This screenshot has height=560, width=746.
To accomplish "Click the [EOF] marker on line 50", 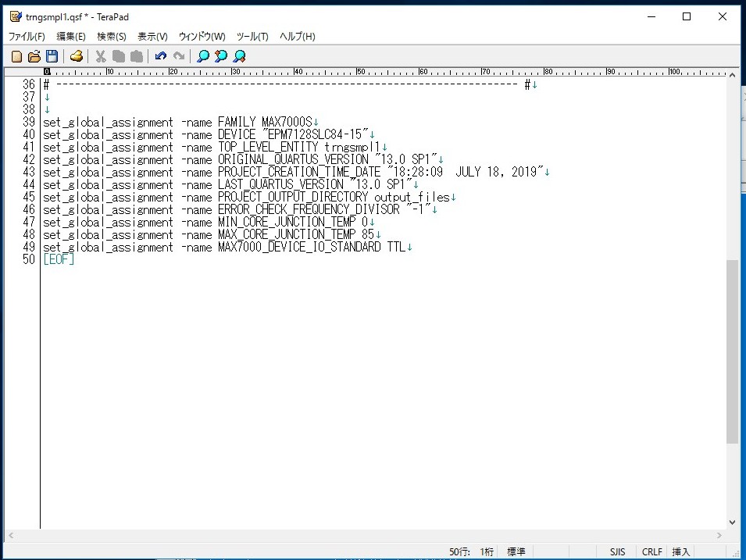I will [59, 259].
